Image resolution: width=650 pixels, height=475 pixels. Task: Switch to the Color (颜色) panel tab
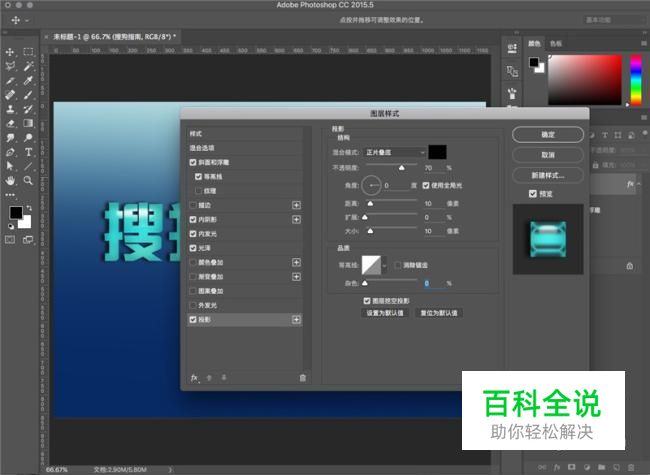point(534,43)
